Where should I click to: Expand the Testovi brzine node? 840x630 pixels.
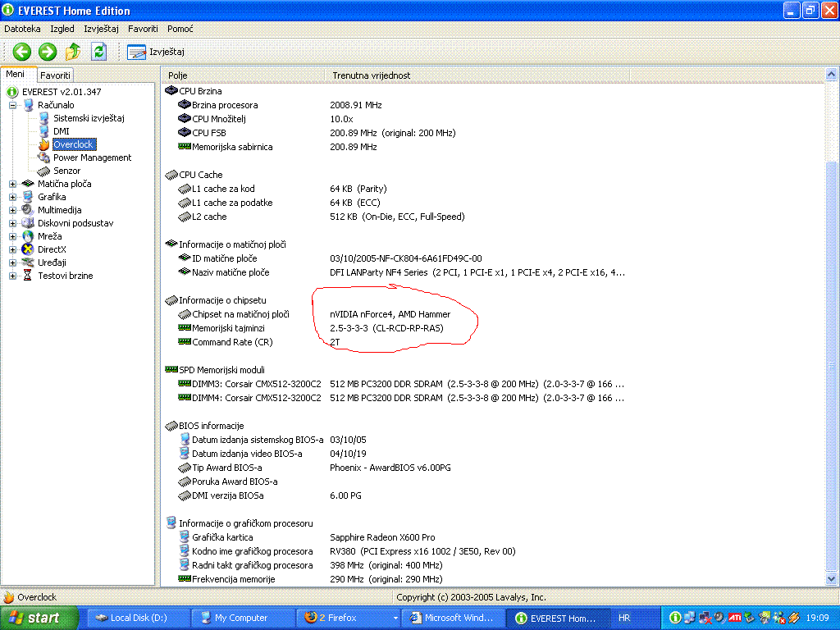click(x=13, y=276)
